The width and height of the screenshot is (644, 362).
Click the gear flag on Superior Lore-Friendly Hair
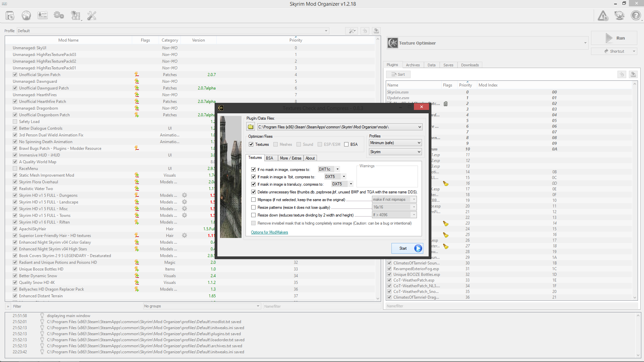[184, 235]
